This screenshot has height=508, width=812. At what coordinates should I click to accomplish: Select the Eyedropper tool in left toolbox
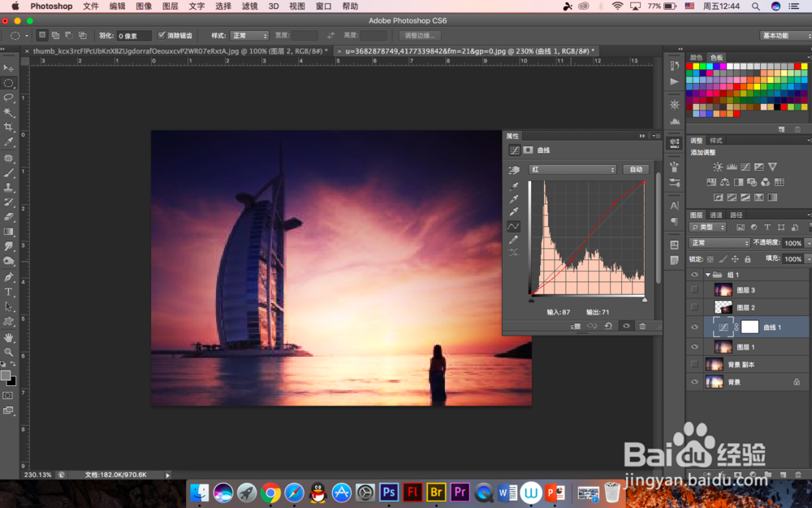pos(8,142)
